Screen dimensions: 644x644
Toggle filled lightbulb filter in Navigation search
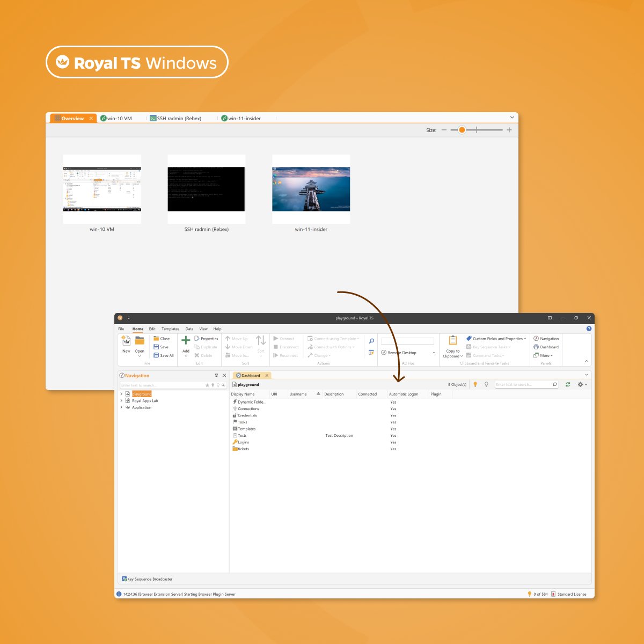click(213, 385)
